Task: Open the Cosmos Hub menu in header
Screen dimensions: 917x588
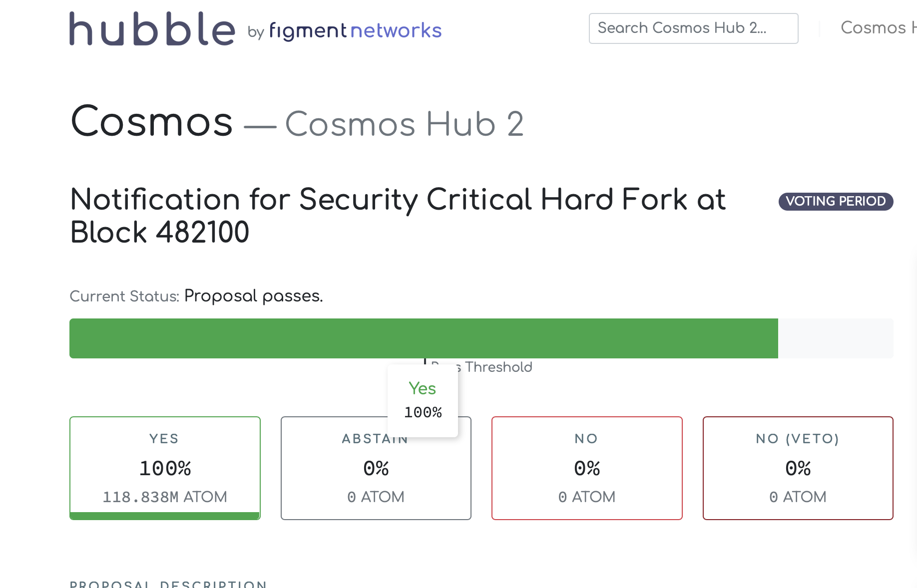Action: [879, 27]
